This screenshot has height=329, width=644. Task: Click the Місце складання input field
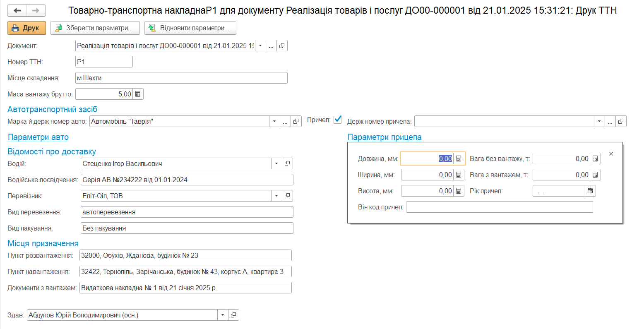tap(181, 78)
